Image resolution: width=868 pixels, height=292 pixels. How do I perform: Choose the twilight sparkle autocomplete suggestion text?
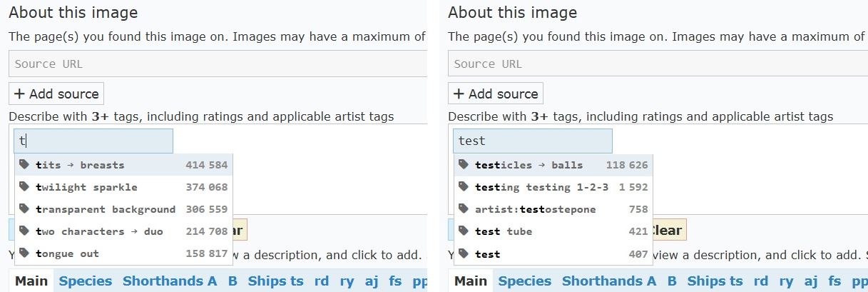(x=86, y=187)
